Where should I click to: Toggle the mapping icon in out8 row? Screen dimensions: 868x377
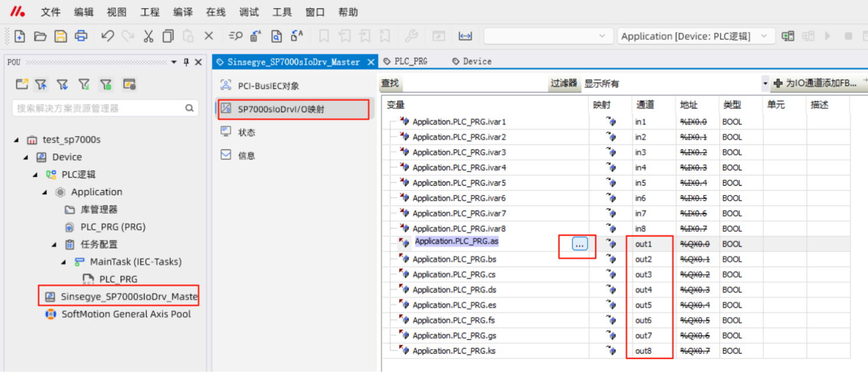click(611, 351)
